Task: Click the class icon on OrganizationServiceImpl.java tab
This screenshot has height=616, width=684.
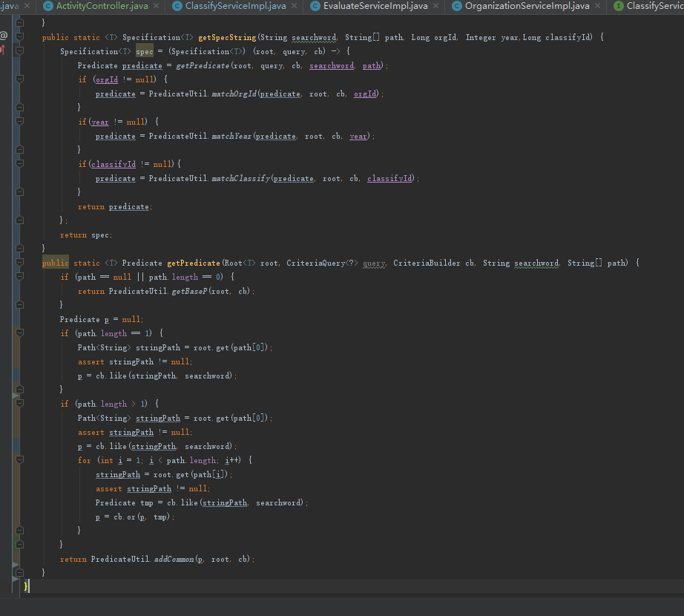Action: (x=456, y=6)
